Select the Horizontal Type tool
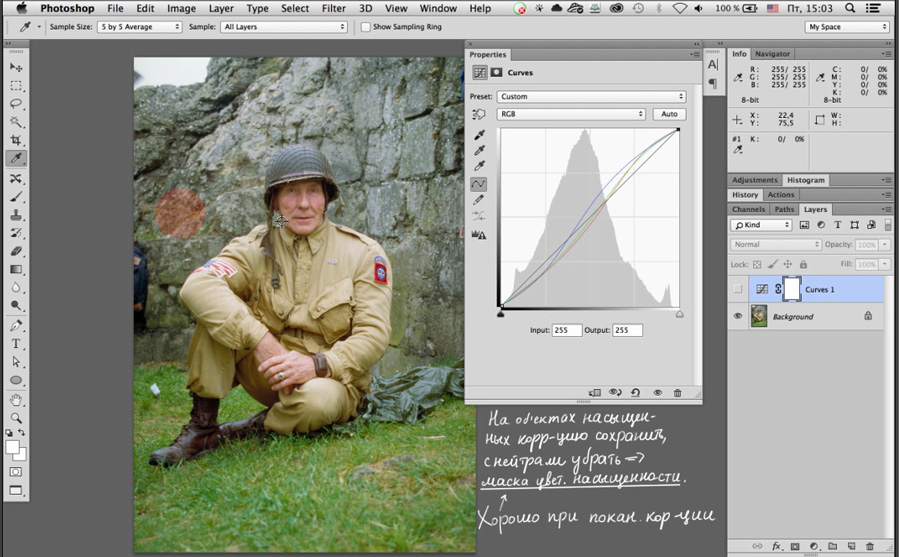 [16, 344]
